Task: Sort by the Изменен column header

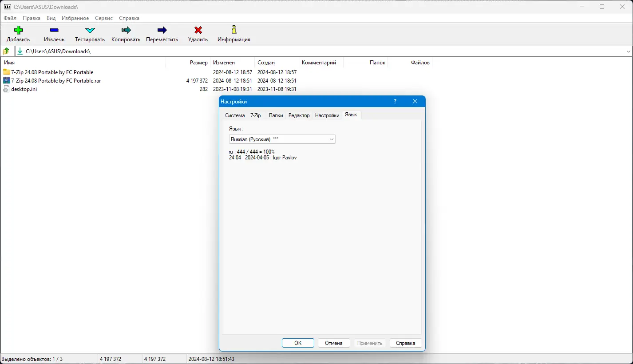Action: tap(232, 63)
